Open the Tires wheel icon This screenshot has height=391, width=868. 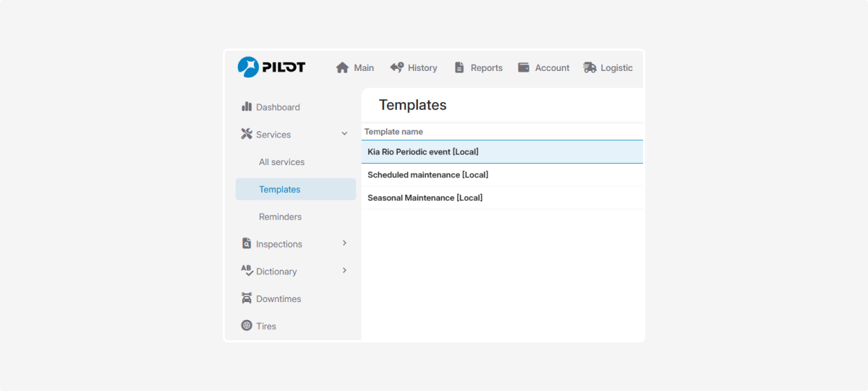tap(247, 326)
